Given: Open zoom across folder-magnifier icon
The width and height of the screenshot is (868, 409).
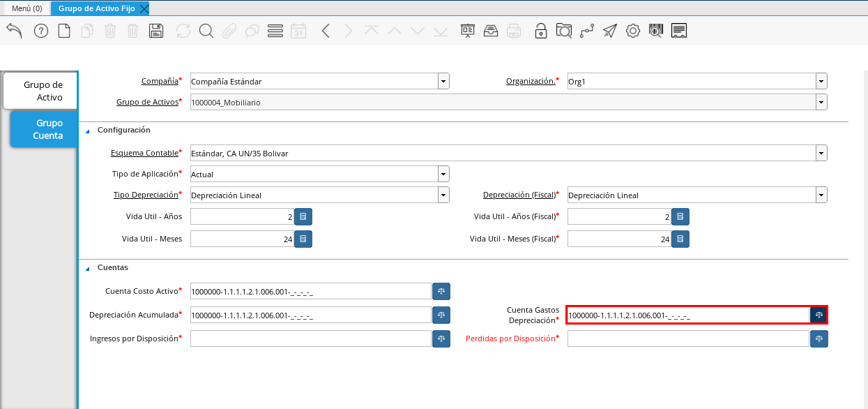Looking at the screenshot, I should (x=563, y=31).
